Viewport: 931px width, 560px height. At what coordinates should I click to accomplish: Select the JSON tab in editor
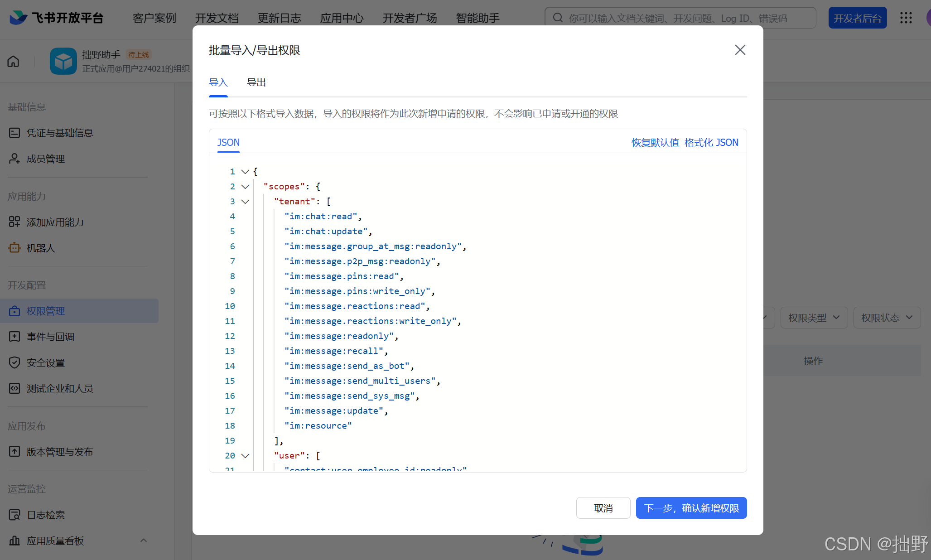click(228, 142)
